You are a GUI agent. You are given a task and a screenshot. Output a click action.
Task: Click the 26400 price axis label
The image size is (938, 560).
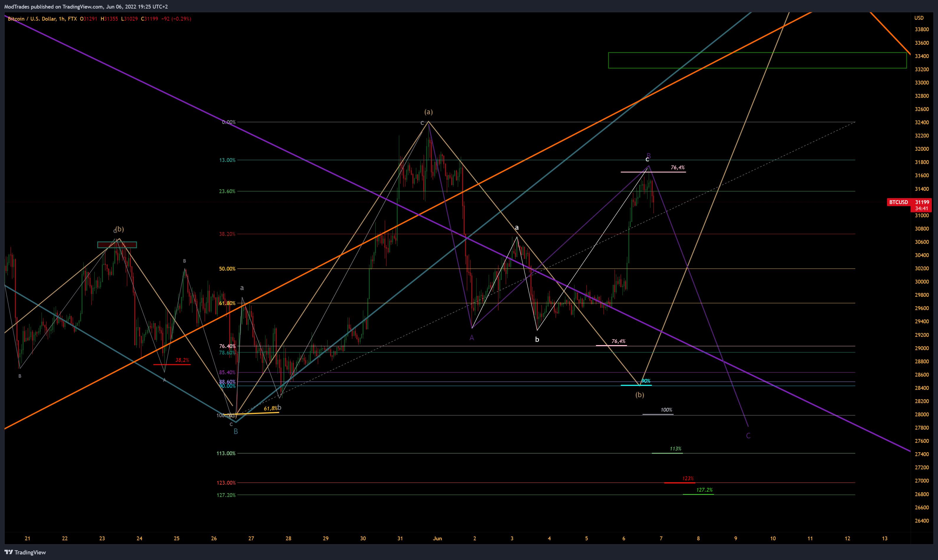(922, 521)
